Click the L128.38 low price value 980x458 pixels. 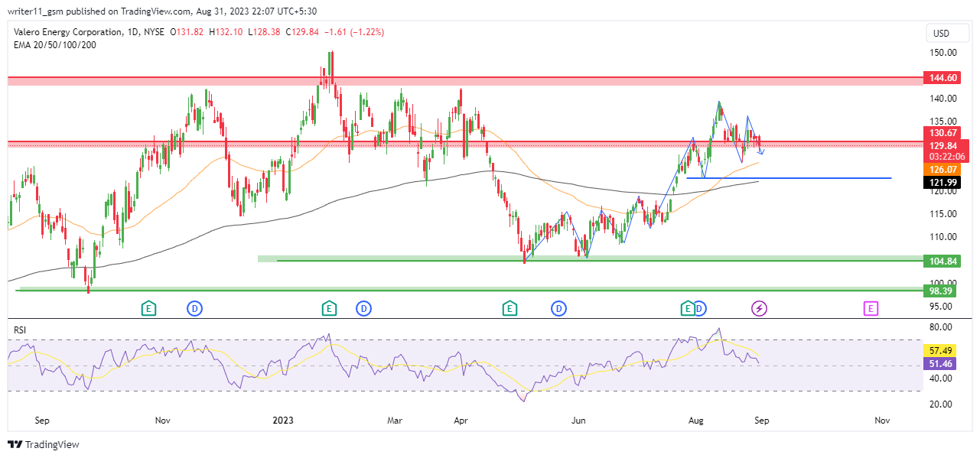265,32
